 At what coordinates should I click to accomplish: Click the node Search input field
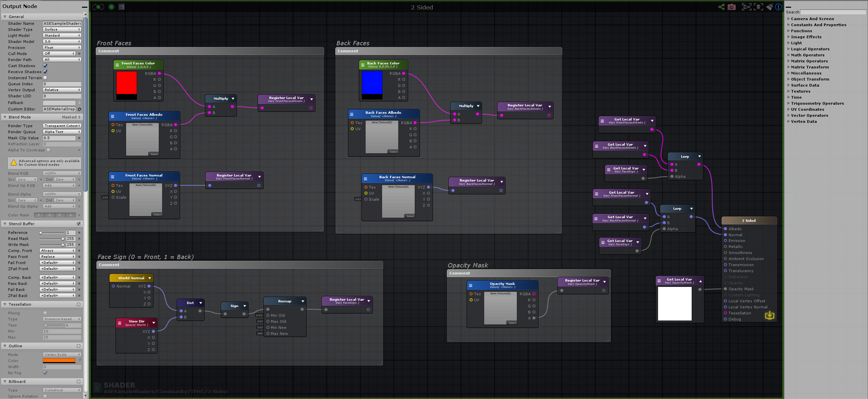tap(833, 12)
